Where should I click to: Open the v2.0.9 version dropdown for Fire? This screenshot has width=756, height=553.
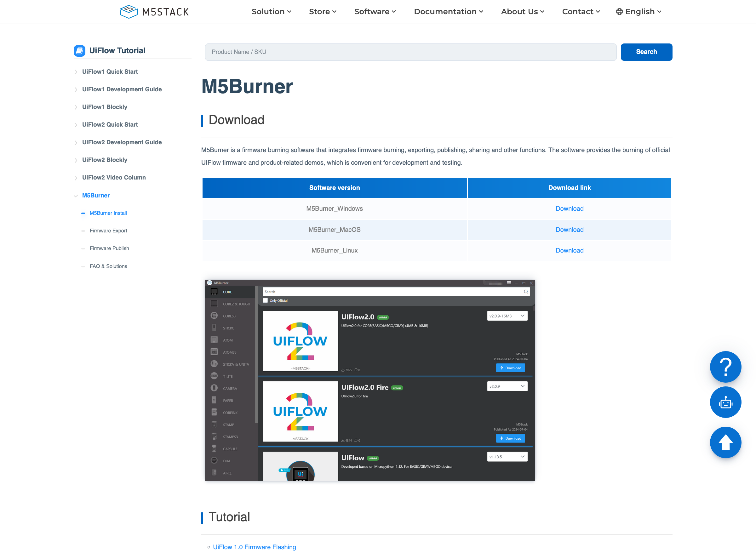pos(507,386)
